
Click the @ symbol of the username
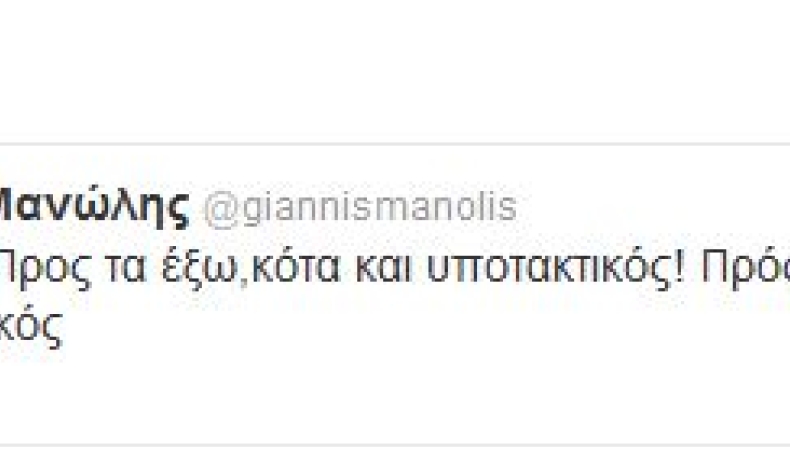click(x=222, y=211)
